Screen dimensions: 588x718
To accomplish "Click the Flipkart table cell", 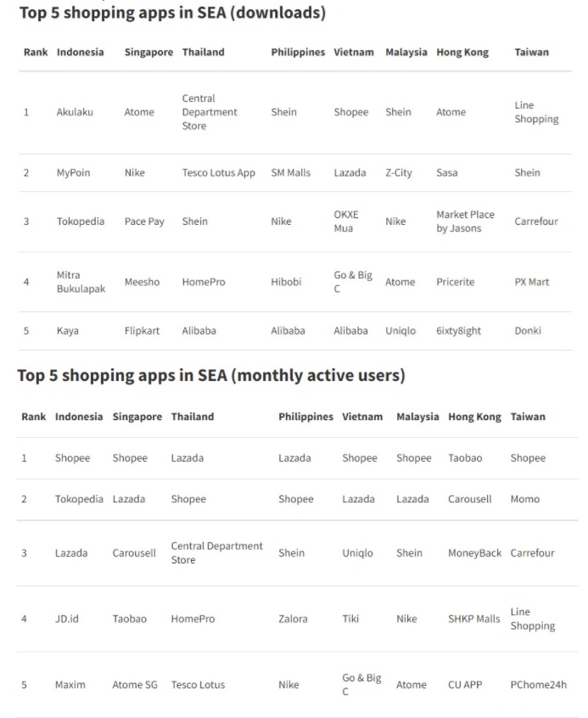I will pos(143,331).
